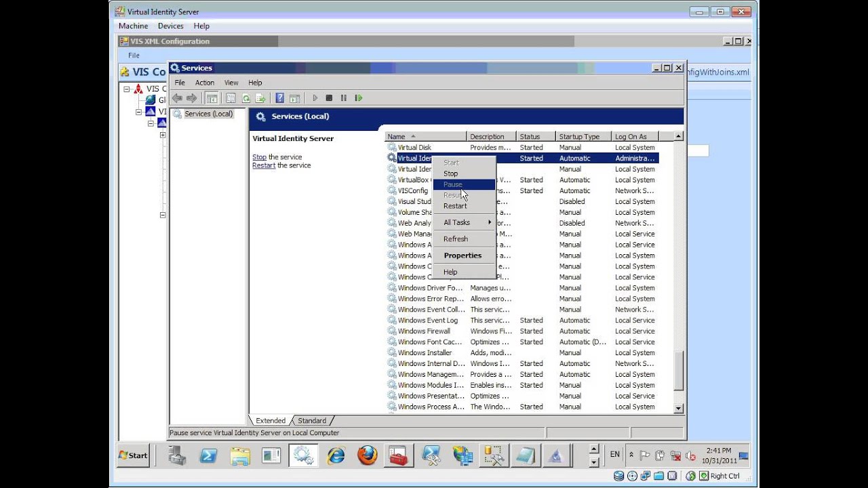Switch to the Extended tab
Viewport: 868px width, 488px height.
[x=270, y=420]
